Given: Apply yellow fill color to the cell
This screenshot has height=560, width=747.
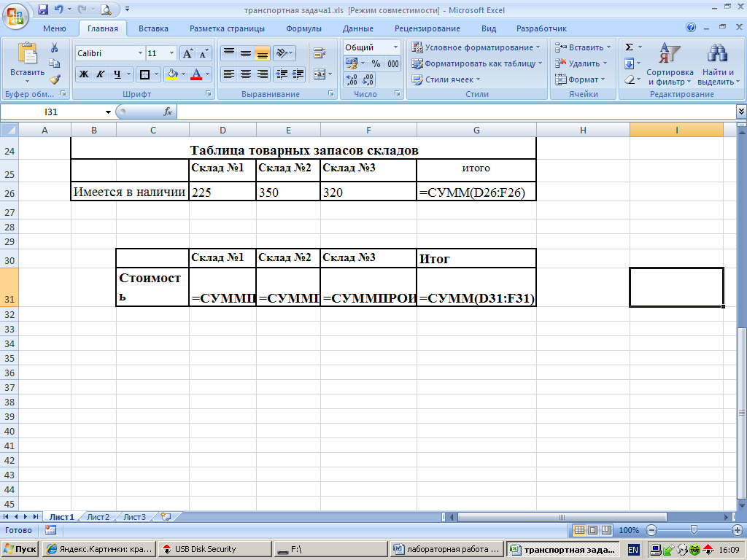Looking at the screenshot, I should 172,74.
